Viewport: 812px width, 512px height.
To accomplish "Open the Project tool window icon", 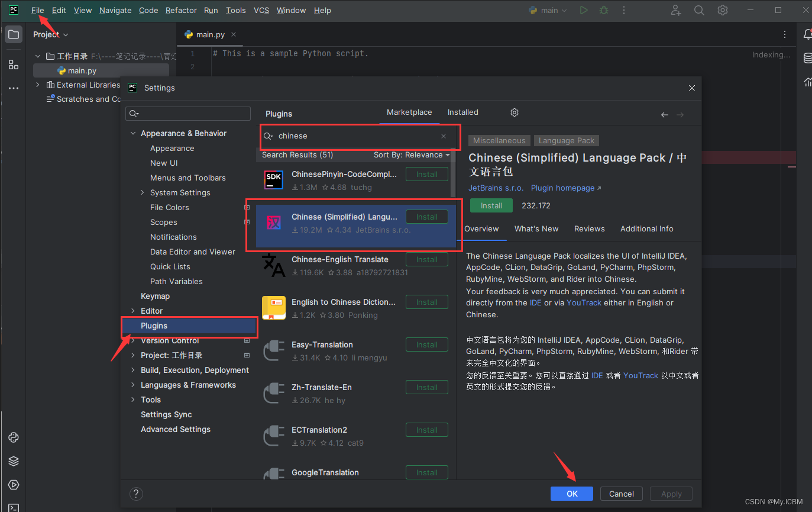I will click(x=14, y=34).
